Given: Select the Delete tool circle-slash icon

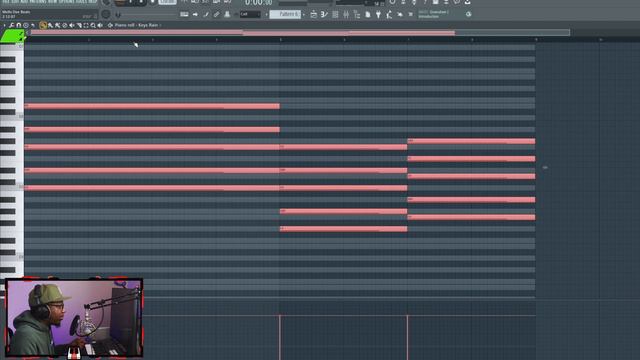Looking at the screenshot, I should click(64, 25).
